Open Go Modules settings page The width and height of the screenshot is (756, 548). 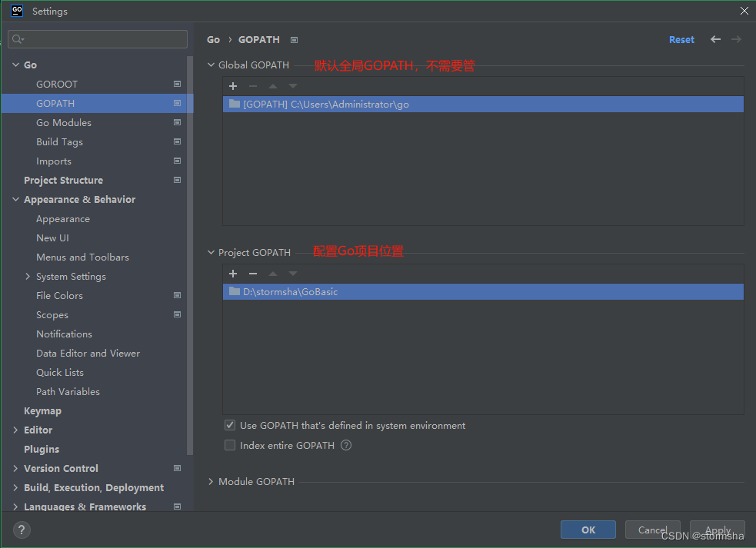tap(64, 122)
